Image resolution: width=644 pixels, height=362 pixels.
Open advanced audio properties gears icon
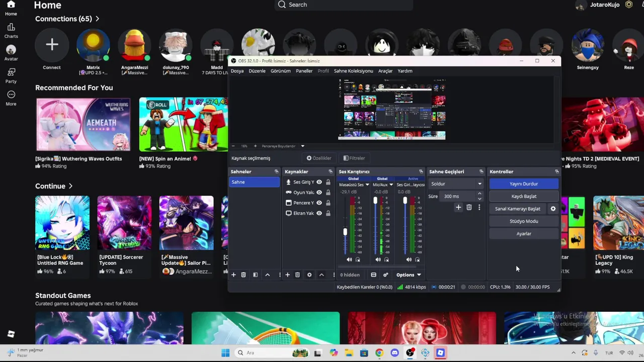click(x=385, y=275)
